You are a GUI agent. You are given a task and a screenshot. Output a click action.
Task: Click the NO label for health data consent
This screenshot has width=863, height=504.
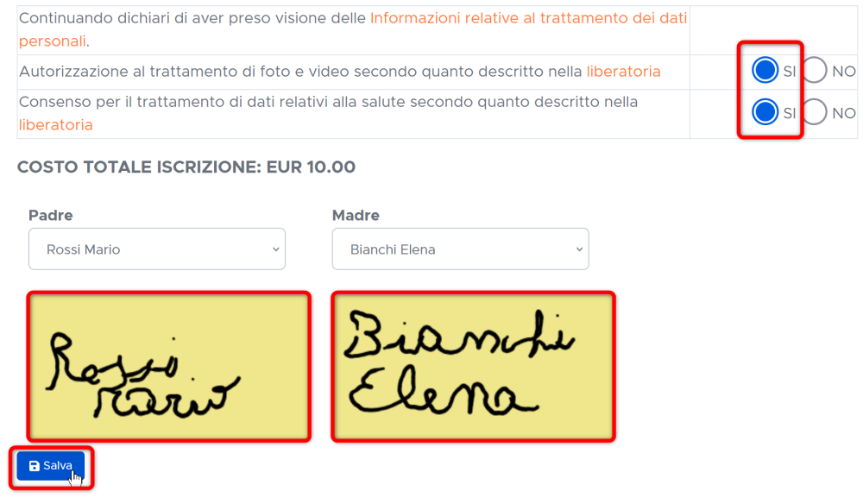tap(844, 113)
